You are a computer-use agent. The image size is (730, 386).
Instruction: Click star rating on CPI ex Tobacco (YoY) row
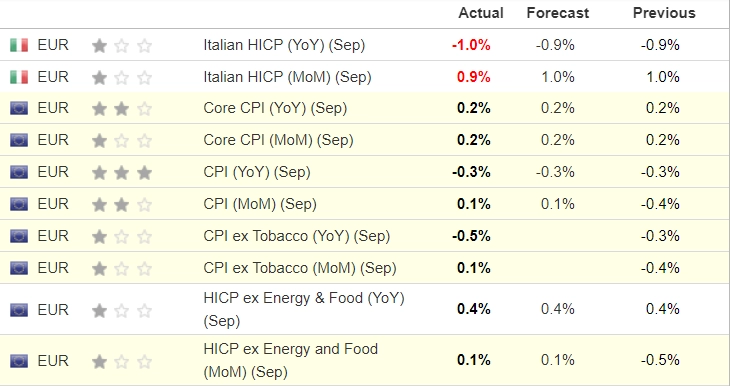coord(122,237)
